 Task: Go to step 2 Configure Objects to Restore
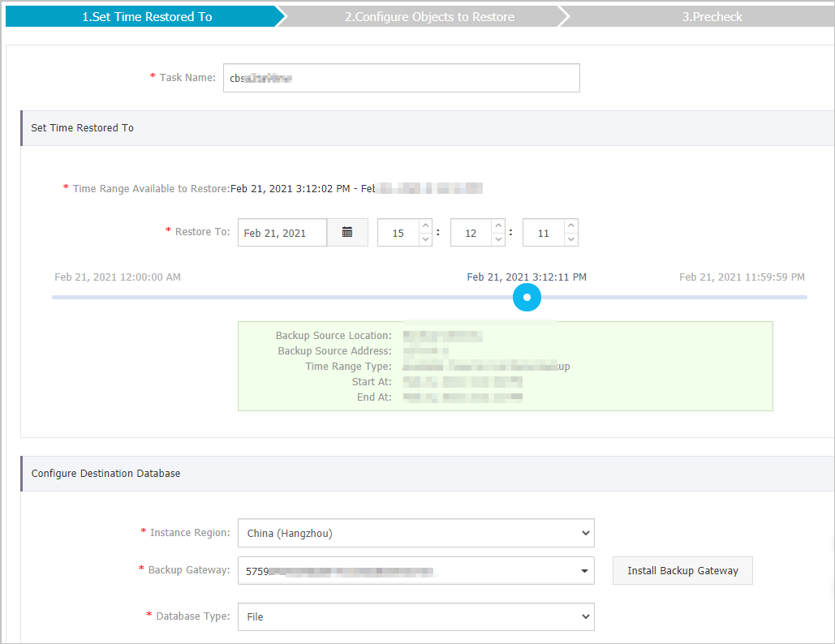click(x=429, y=16)
